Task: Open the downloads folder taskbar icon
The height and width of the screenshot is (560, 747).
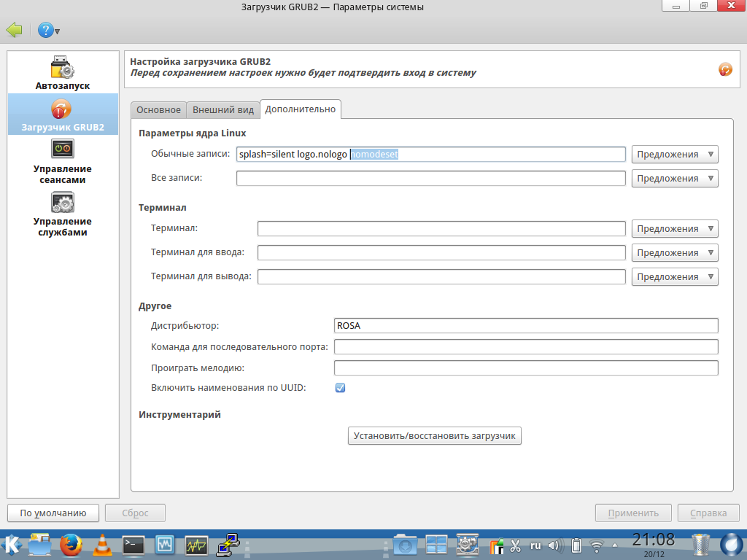Action: pos(405,545)
